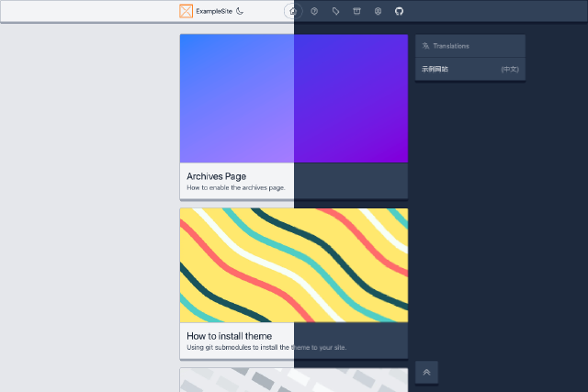Open the question mark help page icon
Image resolution: width=588 pixels, height=392 pixels.
(x=314, y=11)
